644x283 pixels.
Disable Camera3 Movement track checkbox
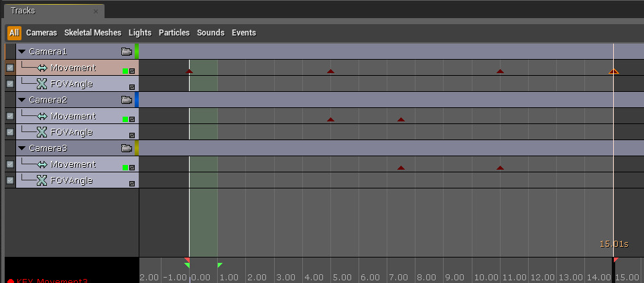point(10,164)
